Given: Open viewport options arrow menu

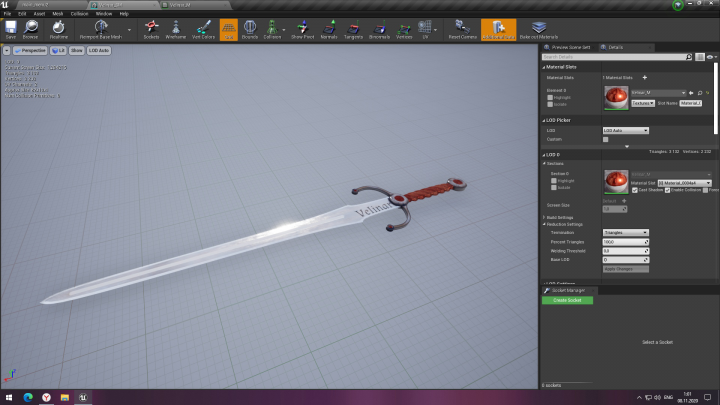Looking at the screenshot, I should click(x=6, y=51).
